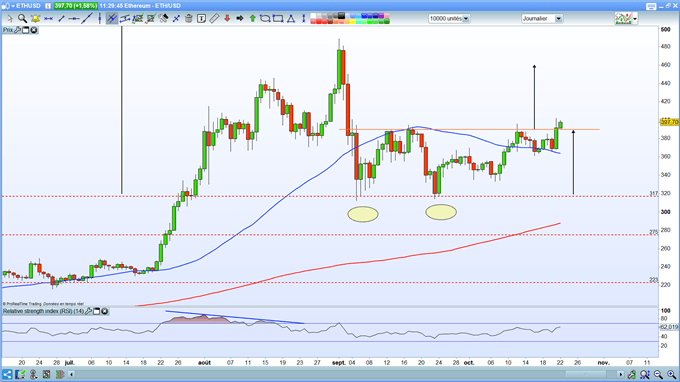The height and width of the screenshot is (382, 680).
Task: Click the Relative strength index (RSI) label
Action: tap(43, 311)
